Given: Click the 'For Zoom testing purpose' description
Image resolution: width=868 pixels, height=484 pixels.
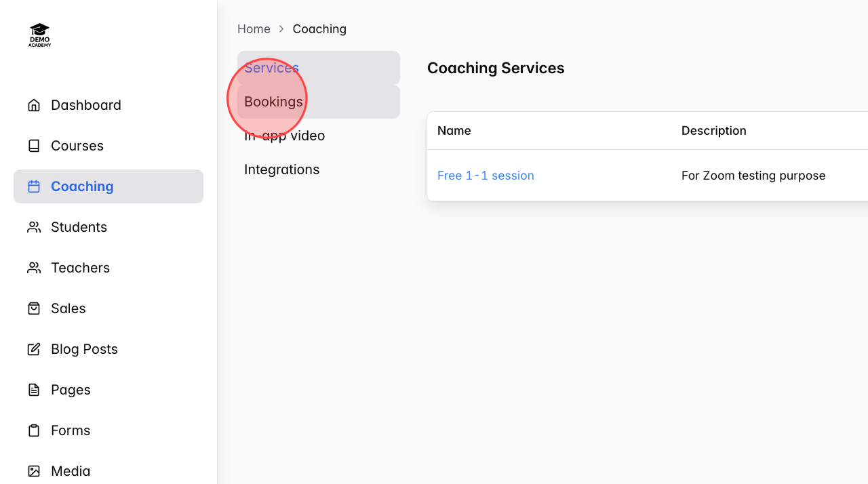Looking at the screenshot, I should [753, 176].
